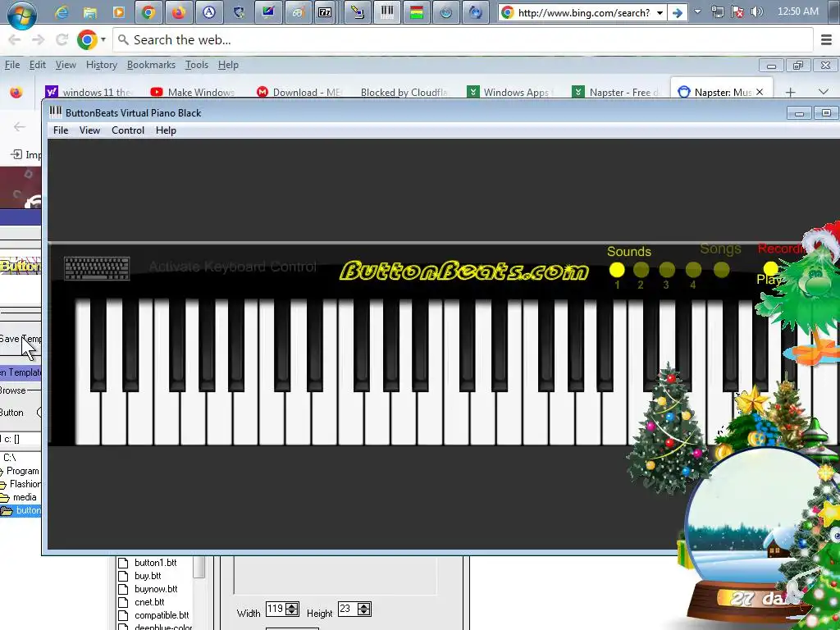Click the volume speaker tray icon

click(757, 11)
